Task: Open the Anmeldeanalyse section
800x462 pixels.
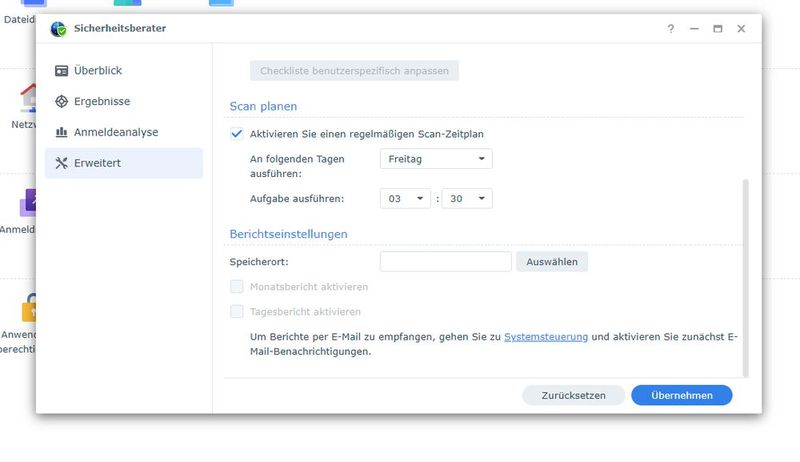Action: pos(123,132)
